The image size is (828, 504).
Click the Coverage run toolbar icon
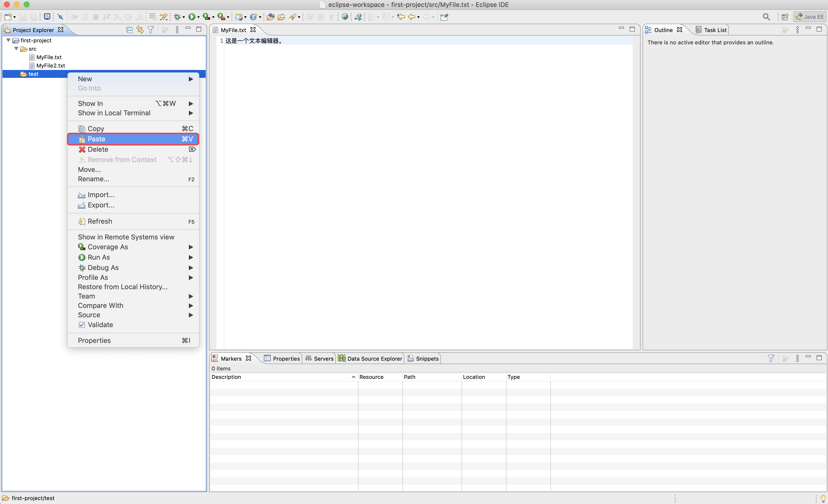point(206,17)
